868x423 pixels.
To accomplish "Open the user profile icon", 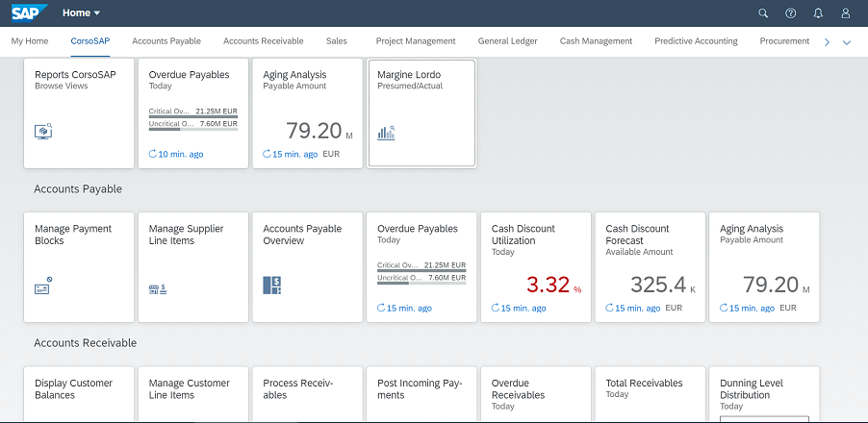I will [845, 13].
